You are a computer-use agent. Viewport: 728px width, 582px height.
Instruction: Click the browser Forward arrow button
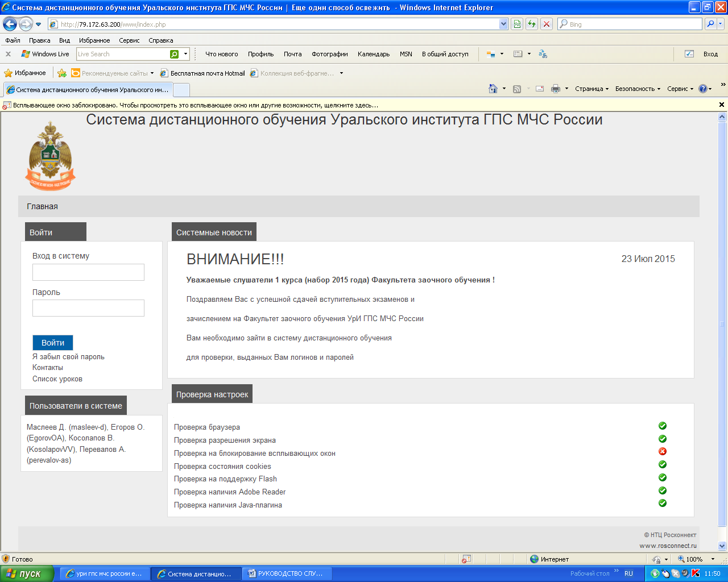pyautogui.click(x=26, y=24)
